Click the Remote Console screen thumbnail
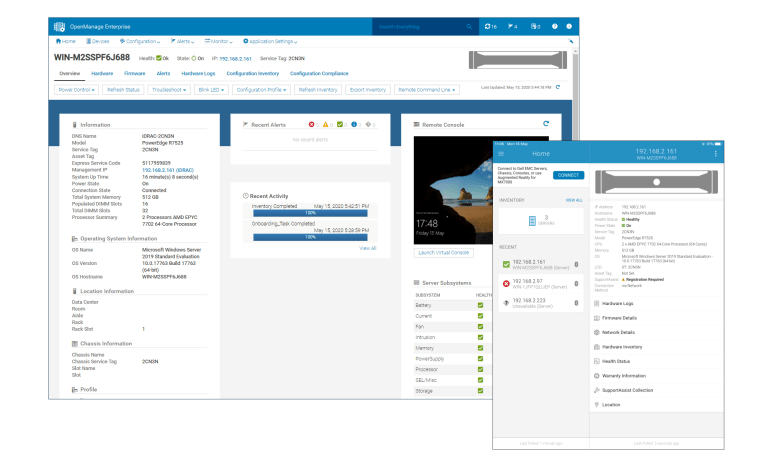This screenshot has height=465, width=765. (x=454, y=190)
